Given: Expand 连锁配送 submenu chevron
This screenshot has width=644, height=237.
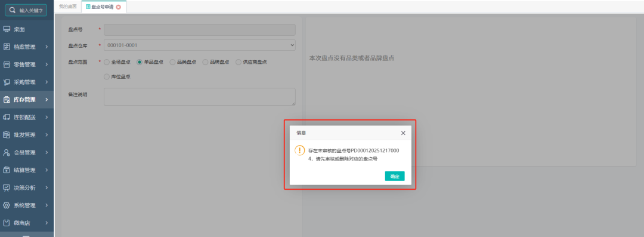Looking at the screenshot, I should 47,117.
